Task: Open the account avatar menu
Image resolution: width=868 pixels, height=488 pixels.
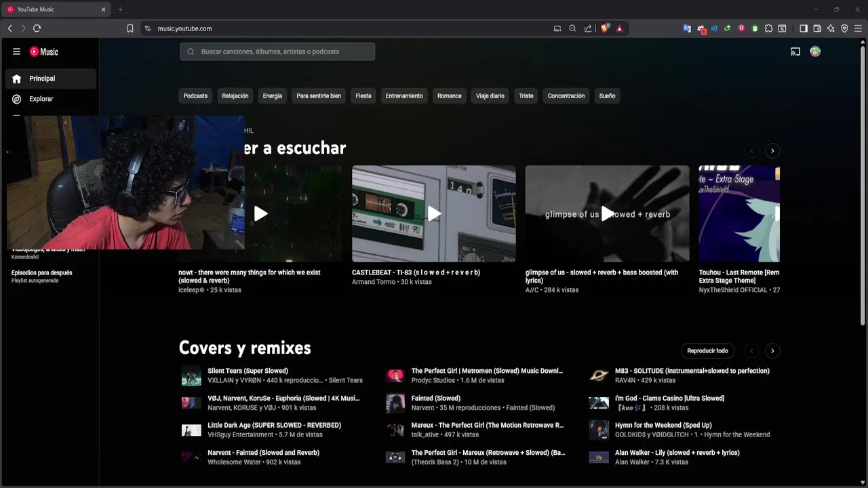Action: click(815, 52)
